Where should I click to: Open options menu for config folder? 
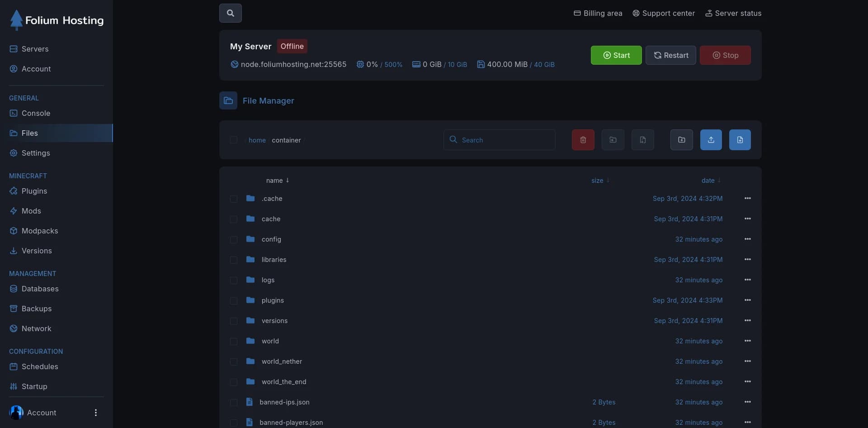tap(747, 239)
